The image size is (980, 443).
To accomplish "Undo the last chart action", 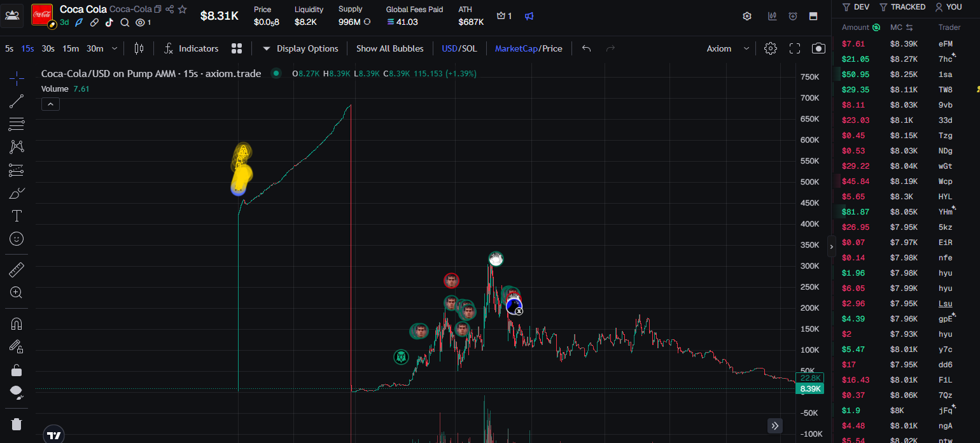I will (x=587, y=48).
